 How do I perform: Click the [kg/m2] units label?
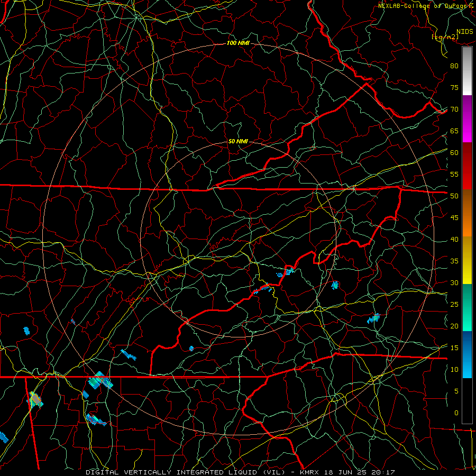[x=445, y=37]
